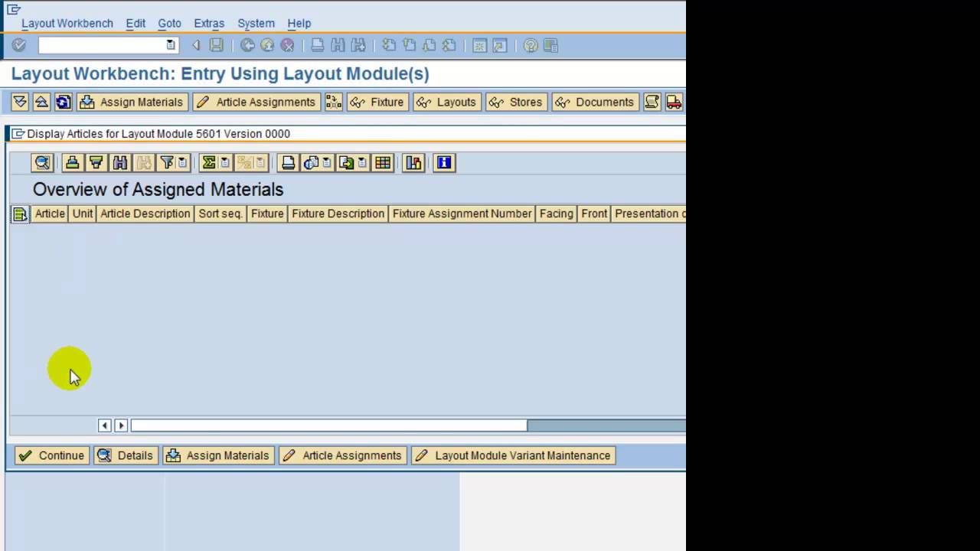Open the Views dropdown arrow
Screen dimensions: 980x551
pyautogui.click(x=327, y=162)
